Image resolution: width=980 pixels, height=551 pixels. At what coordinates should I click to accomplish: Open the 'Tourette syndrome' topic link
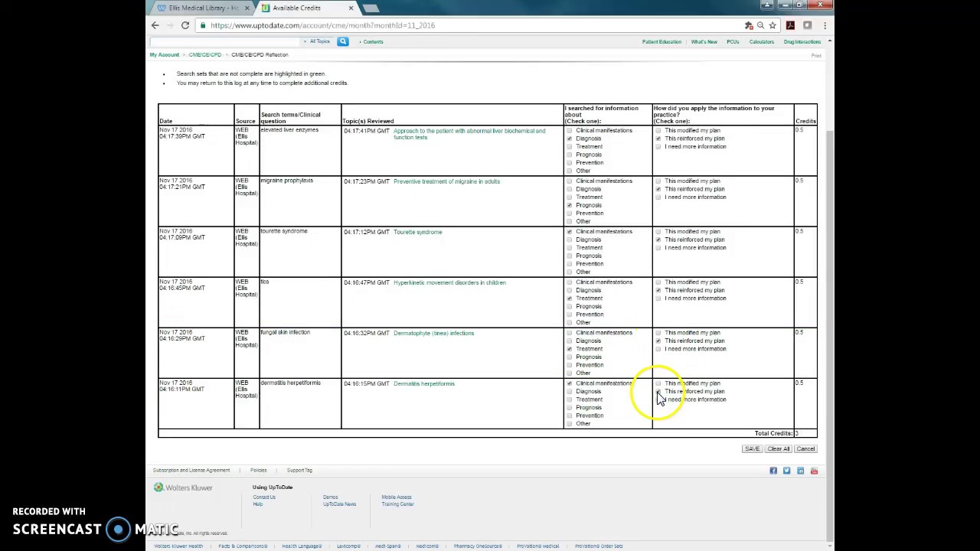click(417, 232)
